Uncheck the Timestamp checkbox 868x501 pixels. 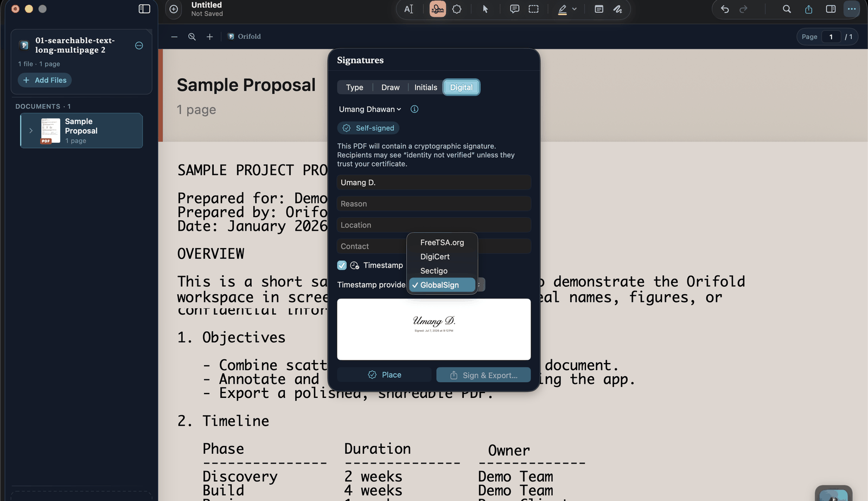[342, 265]
